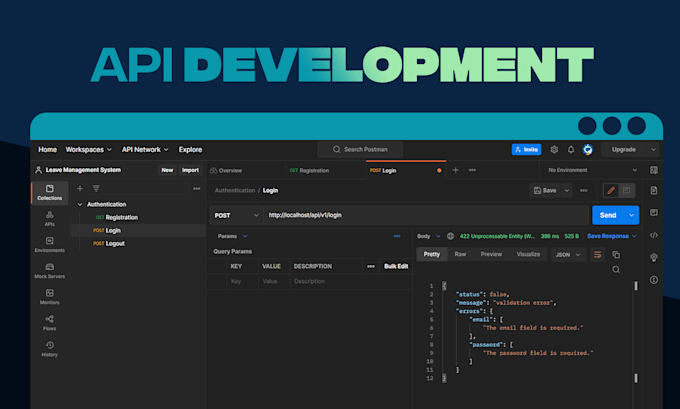Viewport: 680px width, 409px height.
Task: Open documentation icon in right sidebar
Action: (x=654, y=190)
